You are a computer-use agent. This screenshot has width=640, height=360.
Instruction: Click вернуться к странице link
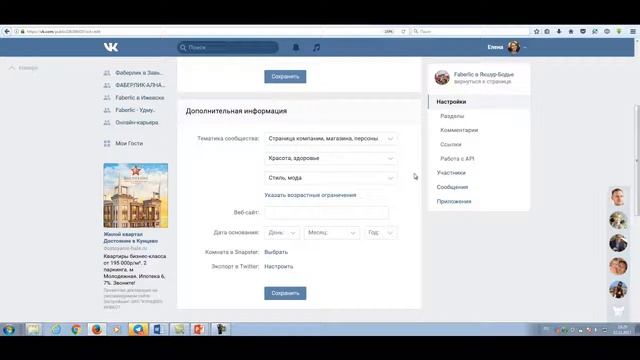pyautogui.click(x=482, y=82)
